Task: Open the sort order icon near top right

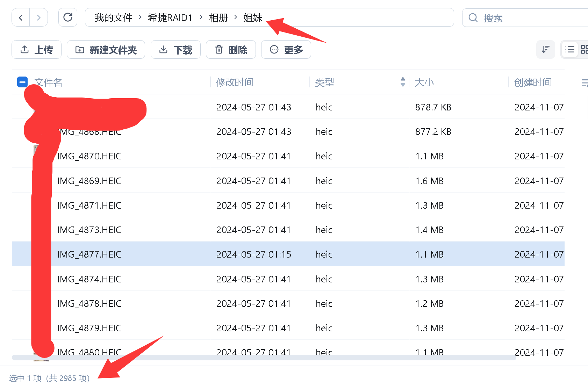Action: tap(545, 49)
